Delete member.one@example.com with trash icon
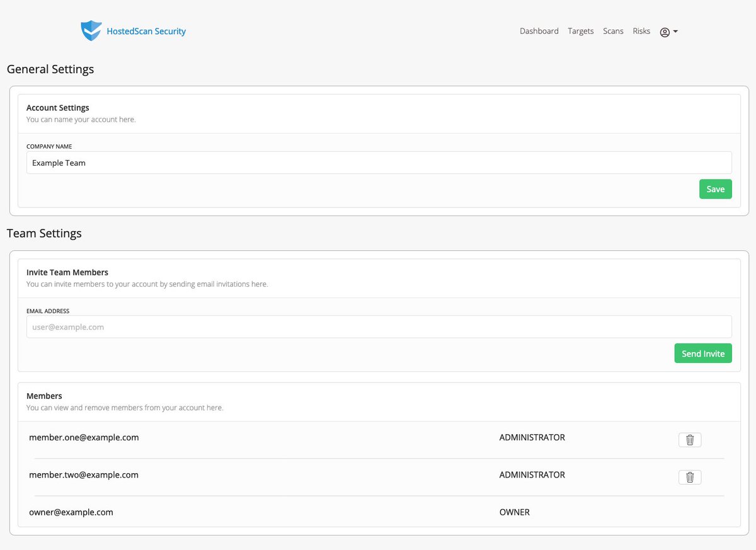The width and height of the screenshot is (756, 550). [x=690, y=440]
